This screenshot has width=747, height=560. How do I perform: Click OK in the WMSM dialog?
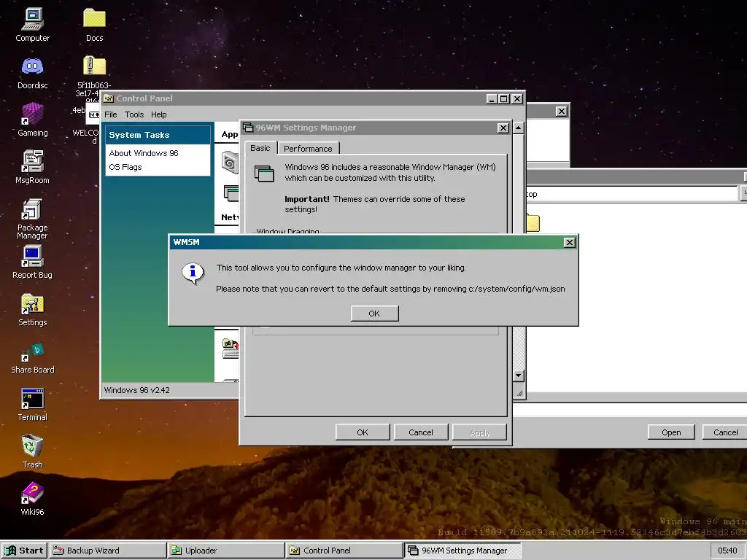374,314
